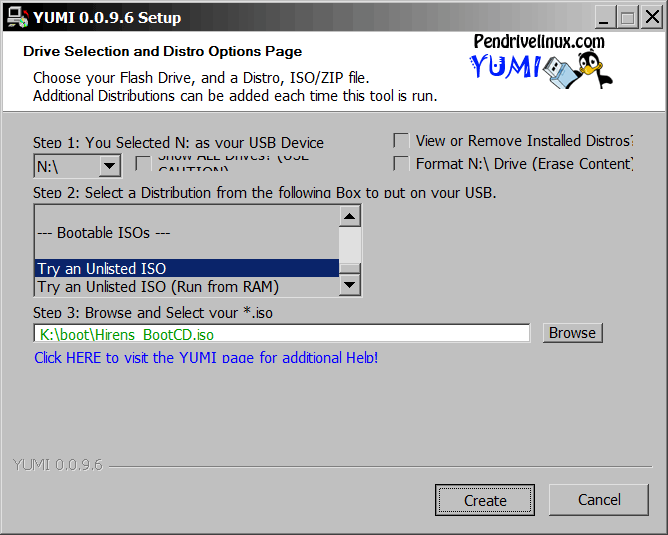Enable the Show ALL Drives checkbox
Viewport: 668px width, 535px height.
pyautogui.click(x=143, y=163)
